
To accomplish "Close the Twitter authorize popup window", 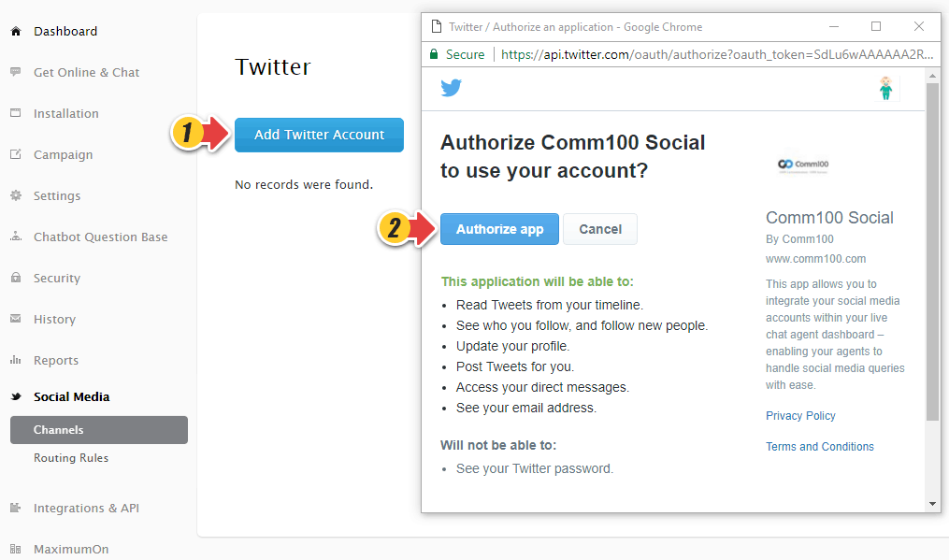I will click(919, 26).
